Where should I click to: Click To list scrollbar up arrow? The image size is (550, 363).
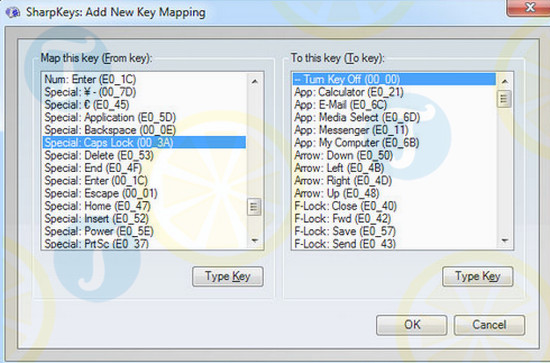505,81
